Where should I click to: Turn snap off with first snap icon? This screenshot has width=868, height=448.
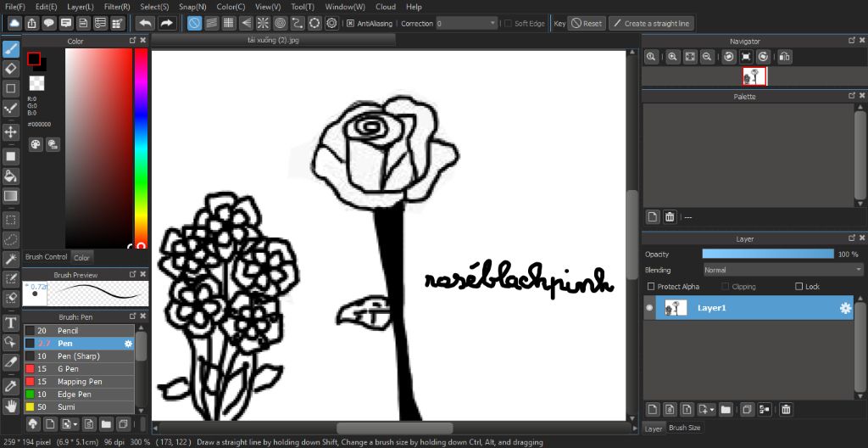[194, 23]
